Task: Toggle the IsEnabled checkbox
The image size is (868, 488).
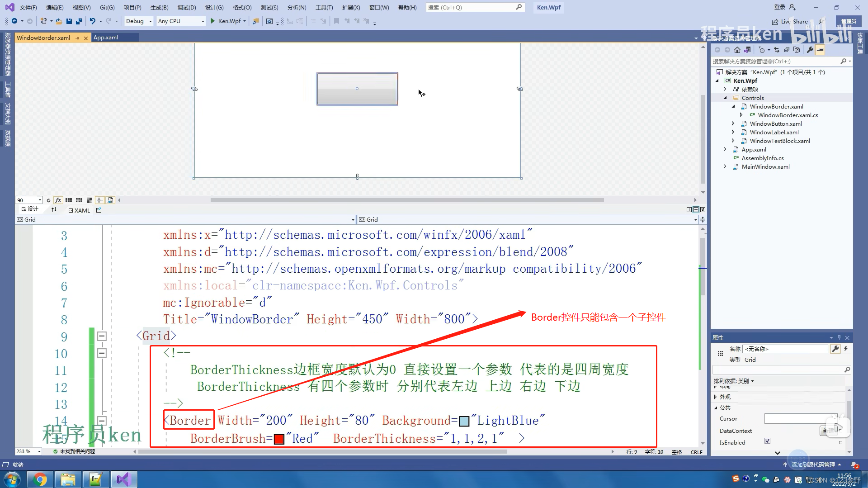Action: click(x=767, y=441)
